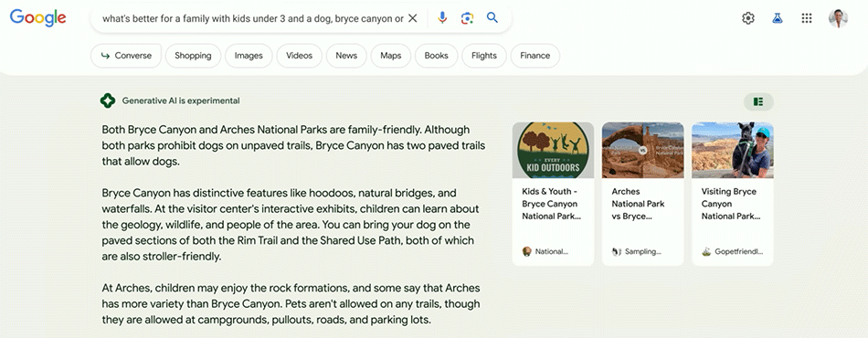Screen dimensions: 868x338
Task: Select the Flights filter chip
Action: coord(484,56)
